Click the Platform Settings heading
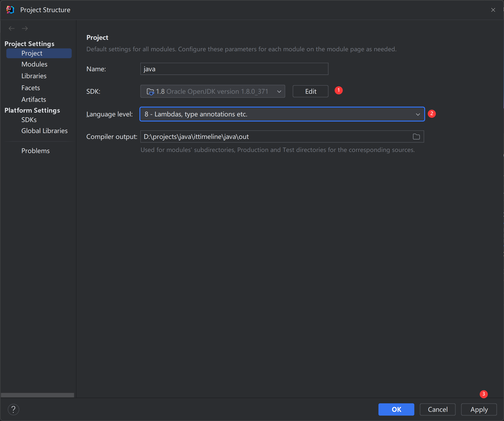This screenshot has height=421, width=504. point(32,110)
